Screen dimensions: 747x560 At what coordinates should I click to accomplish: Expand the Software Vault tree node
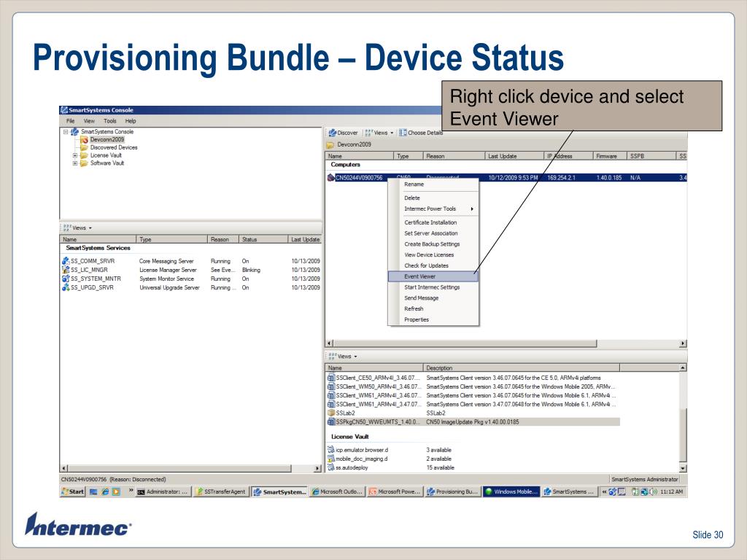coord(75,163)
